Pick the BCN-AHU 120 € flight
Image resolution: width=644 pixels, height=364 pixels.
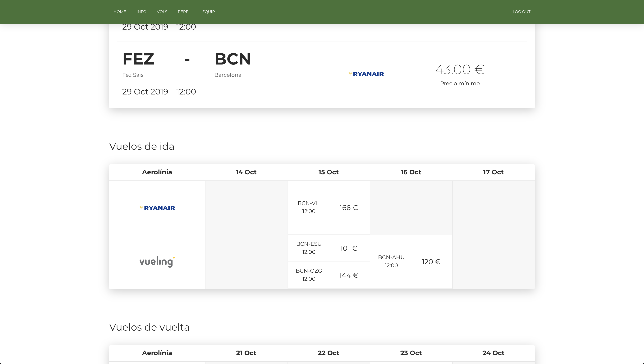coord(411,262)
